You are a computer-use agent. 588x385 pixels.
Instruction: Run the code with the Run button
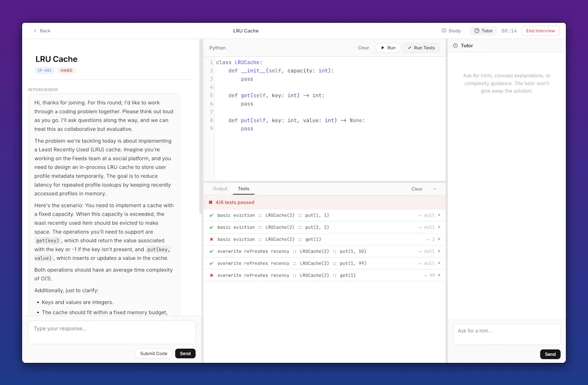click(388, 48)
